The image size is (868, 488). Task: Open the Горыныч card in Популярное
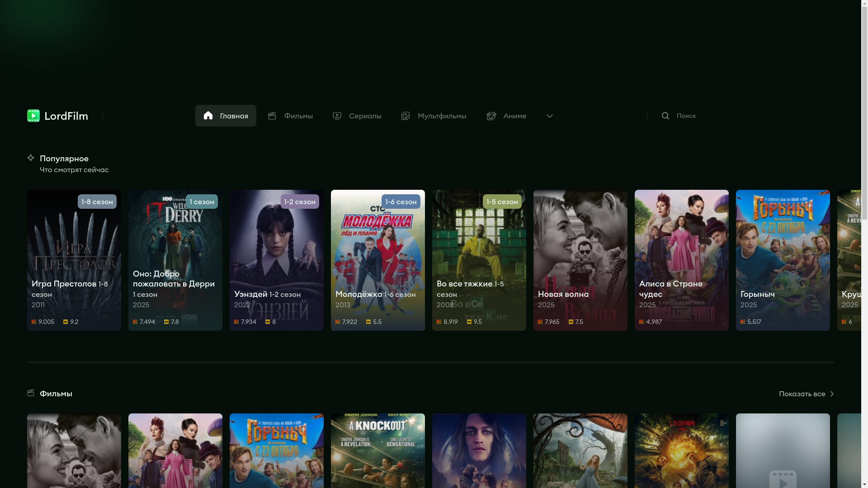point(783,260)
